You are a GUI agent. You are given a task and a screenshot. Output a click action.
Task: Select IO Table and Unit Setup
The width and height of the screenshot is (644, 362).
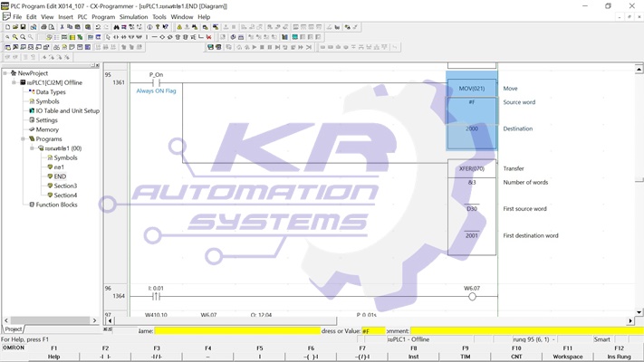[x=67, y=110]
